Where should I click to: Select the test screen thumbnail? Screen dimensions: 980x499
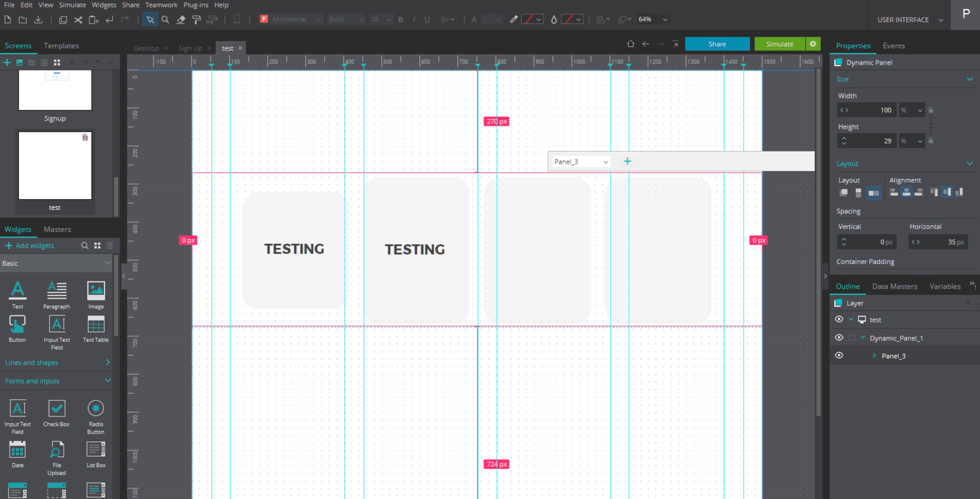[x=55, y=165]
